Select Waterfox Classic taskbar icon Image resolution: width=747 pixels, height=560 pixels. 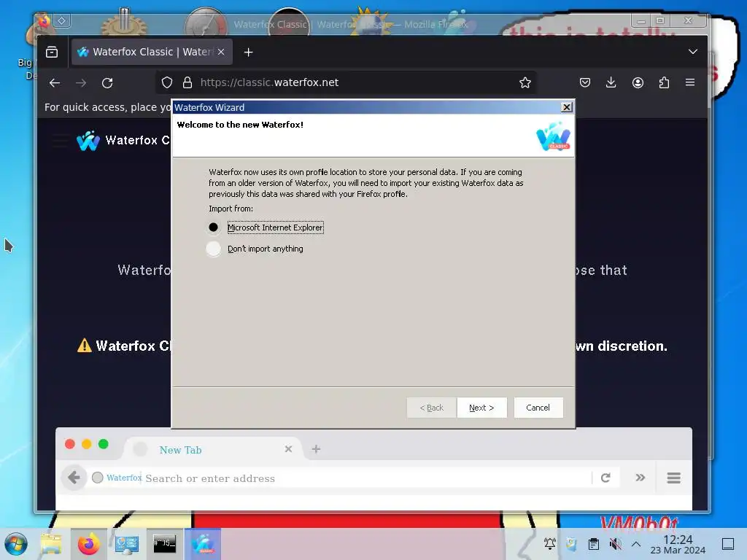(204, 544)
